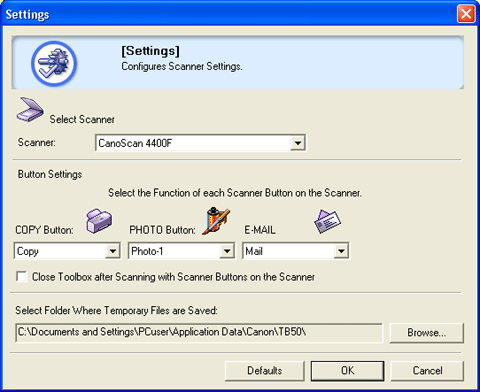480x392 pixels.
Task: Click the Settings gear icon in header
Action: (54, 63)
